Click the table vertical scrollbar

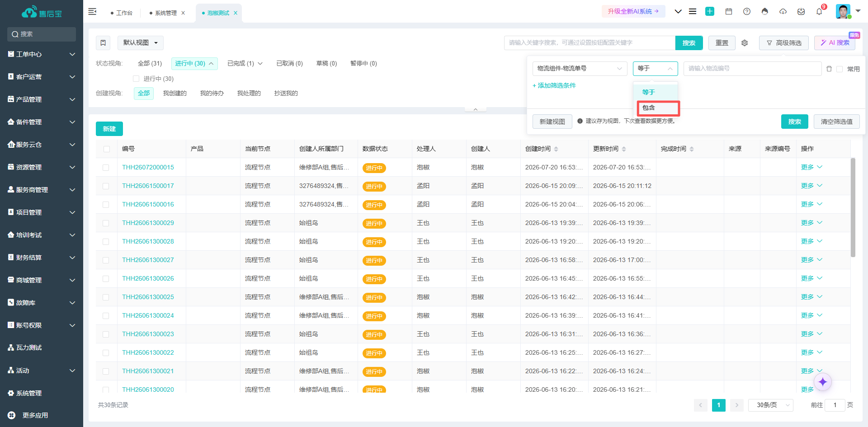853,207
